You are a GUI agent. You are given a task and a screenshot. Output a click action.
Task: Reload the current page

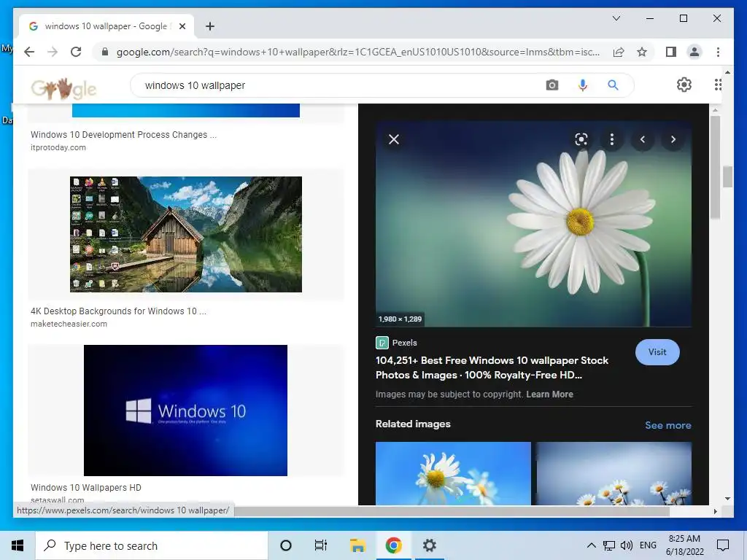(76, 52)
